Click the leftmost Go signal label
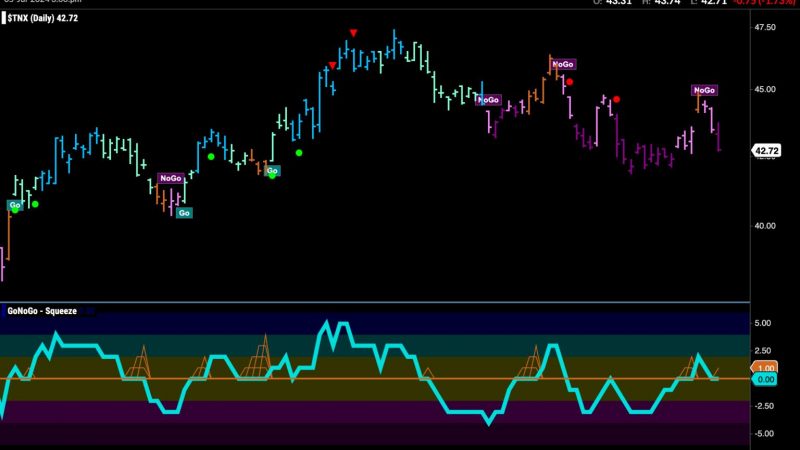Screen dimensions: 800x450 point(15,205)
